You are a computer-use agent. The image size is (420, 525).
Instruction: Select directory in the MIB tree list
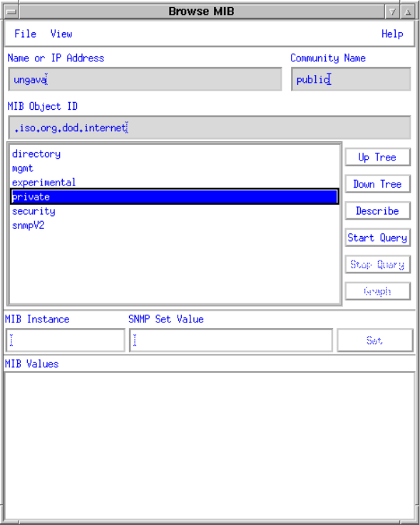tap(175, 154)
